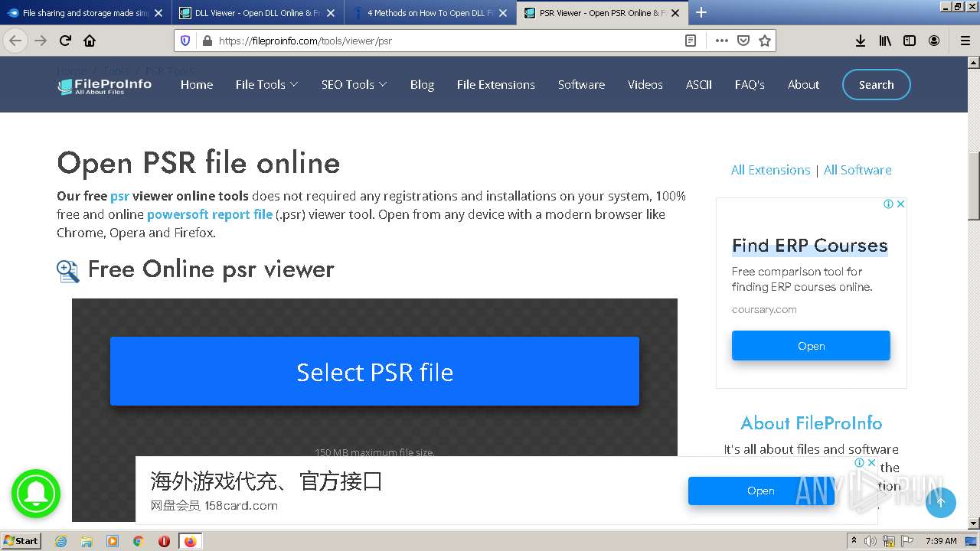Open a new tab with plus icon
Screen dimensions: 980x551
[701, 12]
